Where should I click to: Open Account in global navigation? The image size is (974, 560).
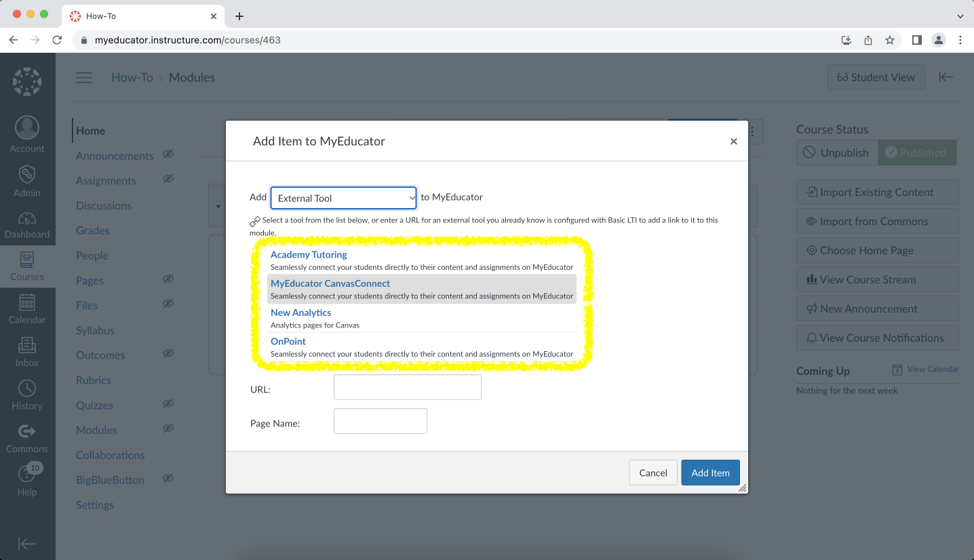click(27, 134)
